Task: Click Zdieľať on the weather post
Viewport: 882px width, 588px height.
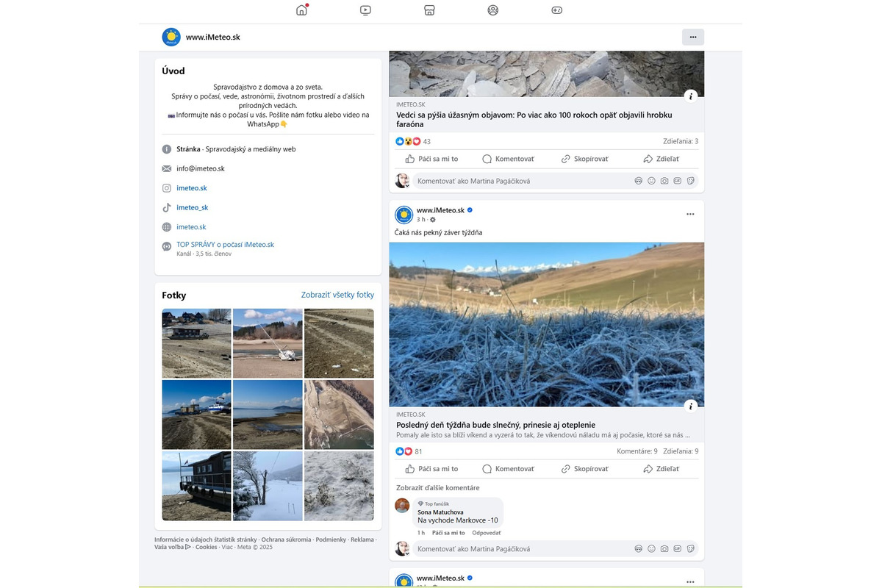Action: [661, 469]
